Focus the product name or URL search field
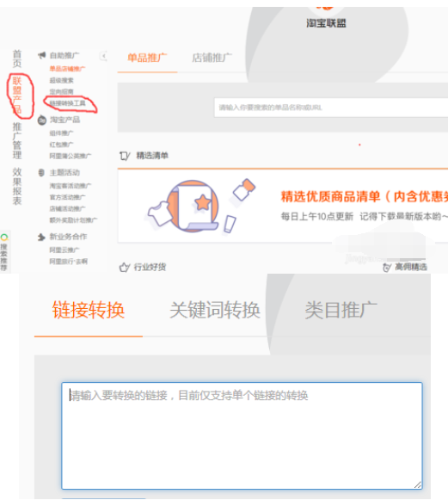Screen dimensions: 448x500 pos(331,108)
